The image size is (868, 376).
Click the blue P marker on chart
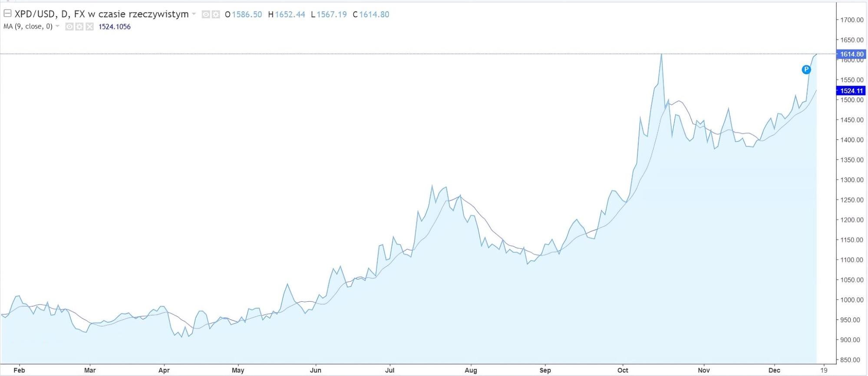click(x=806, y=69)
